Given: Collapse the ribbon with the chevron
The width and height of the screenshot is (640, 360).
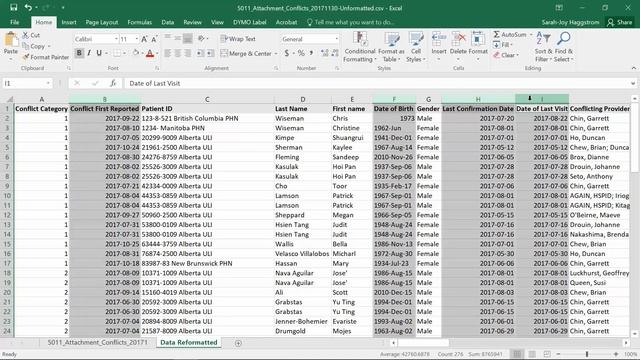Looking at the screenshot, I should pos(633,68).
